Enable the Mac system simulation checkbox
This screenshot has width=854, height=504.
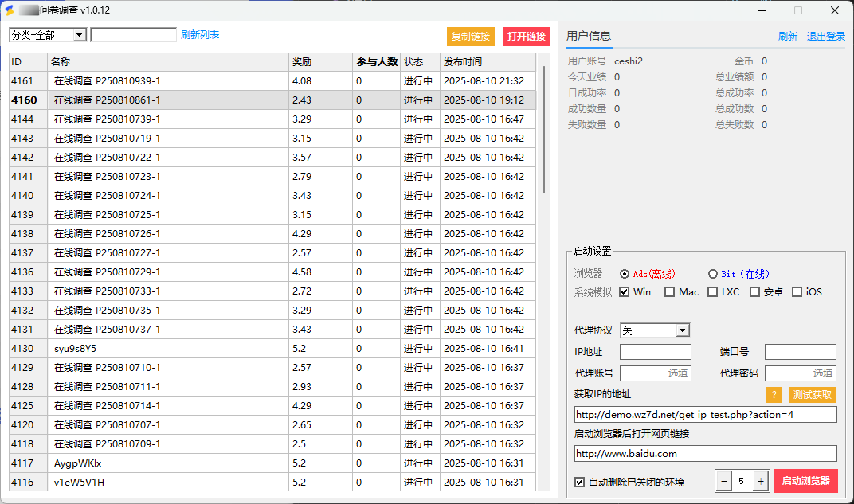click(670, 292)
